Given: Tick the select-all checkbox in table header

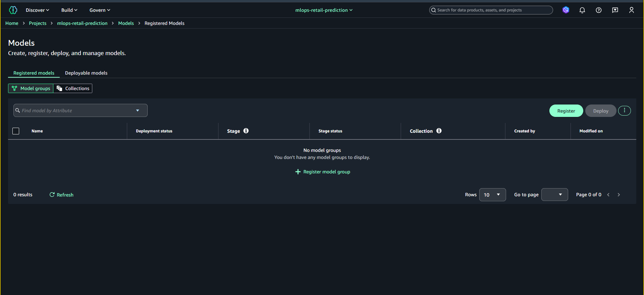Looking at the screenshot, I should point(16,131).
